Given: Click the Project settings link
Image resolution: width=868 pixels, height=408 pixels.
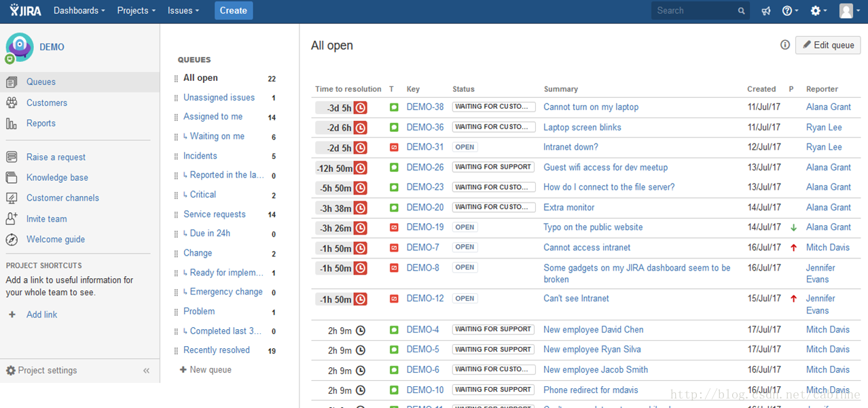Looking at the screenshot, I should point(48,371).
